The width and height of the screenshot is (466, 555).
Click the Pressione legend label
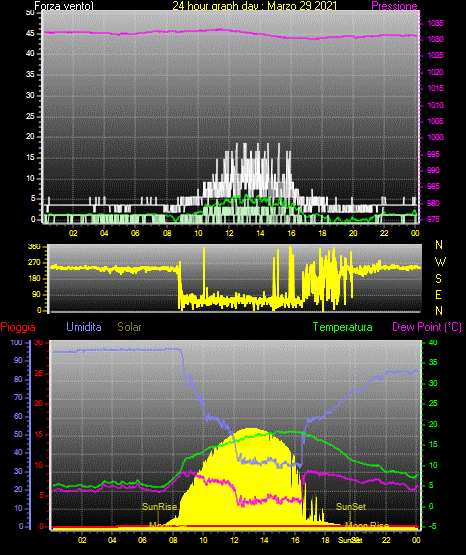coord(394,6)
